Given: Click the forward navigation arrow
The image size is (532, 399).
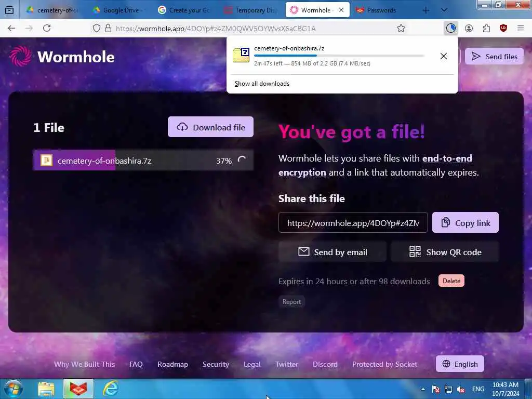Looking at the screenshot, I should click(29, 28).
